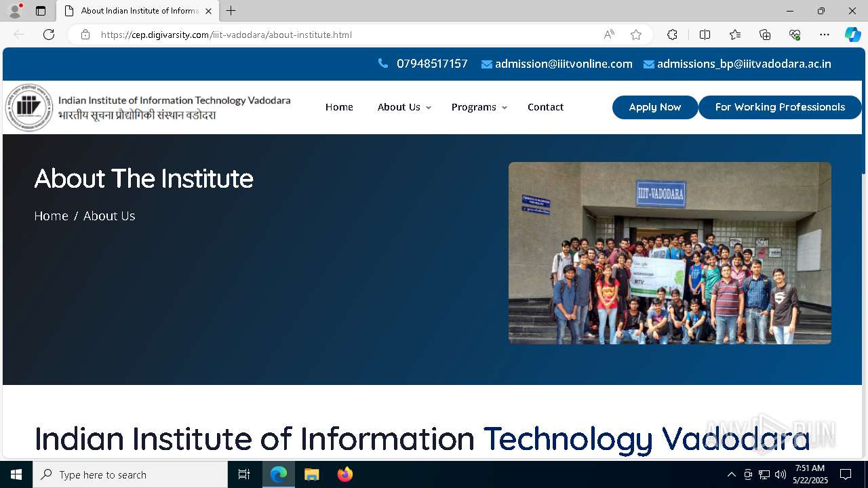The height and width of the screenshot is (488, 868).
Task: Open the taskbar clock and date
Action: (810, 474)
